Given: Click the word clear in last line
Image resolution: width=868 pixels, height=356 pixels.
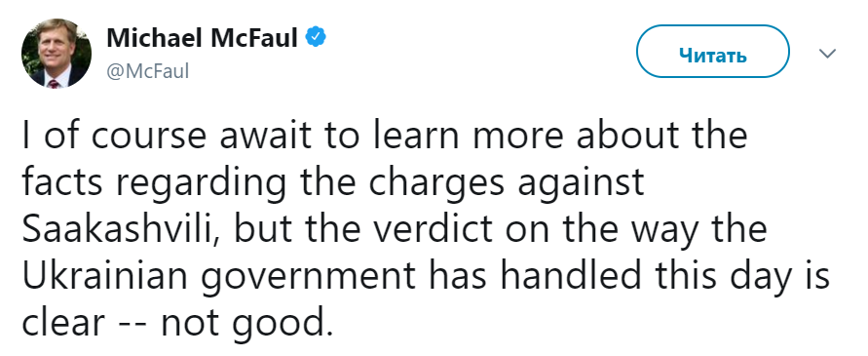Looking at the screenshot, I should 63,322.
